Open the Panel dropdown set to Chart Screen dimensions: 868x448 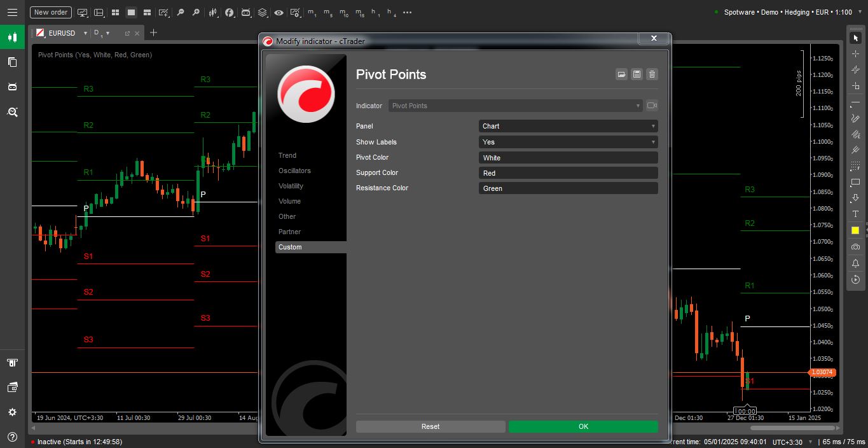coord(568,126)
